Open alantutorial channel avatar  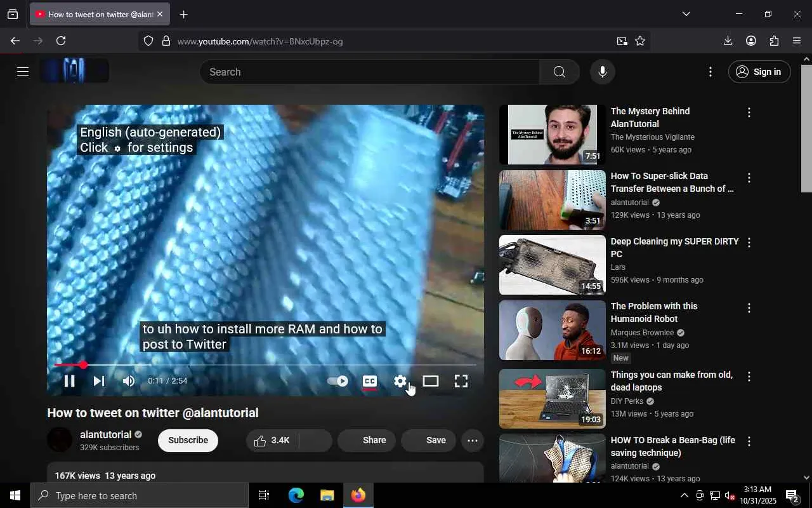(x=60, y=440)
